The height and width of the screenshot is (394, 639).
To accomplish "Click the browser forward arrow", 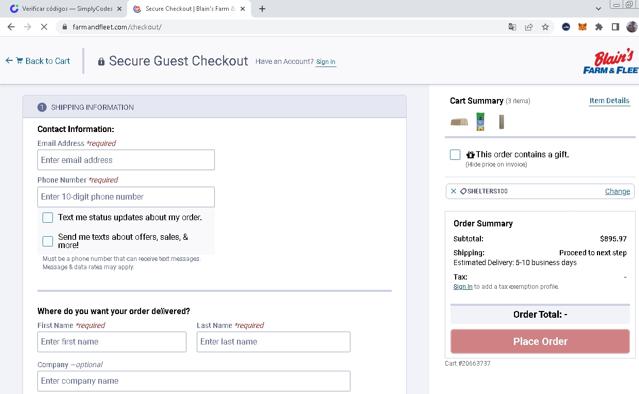I will coord(27,27).
